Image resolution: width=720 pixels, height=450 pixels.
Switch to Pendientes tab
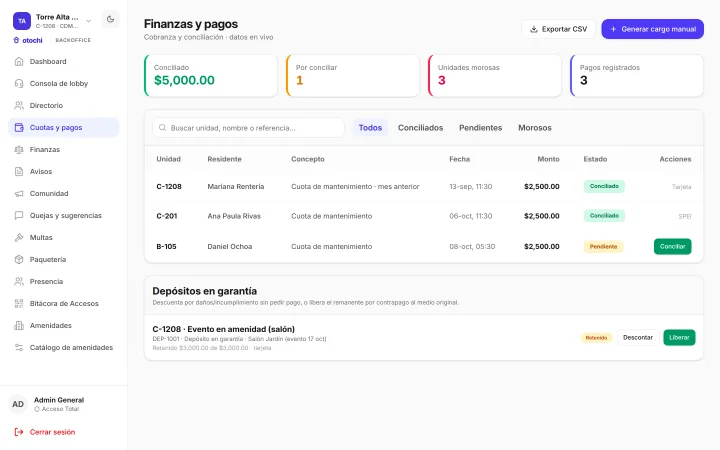pyautogui.click(x=480, y=128)
